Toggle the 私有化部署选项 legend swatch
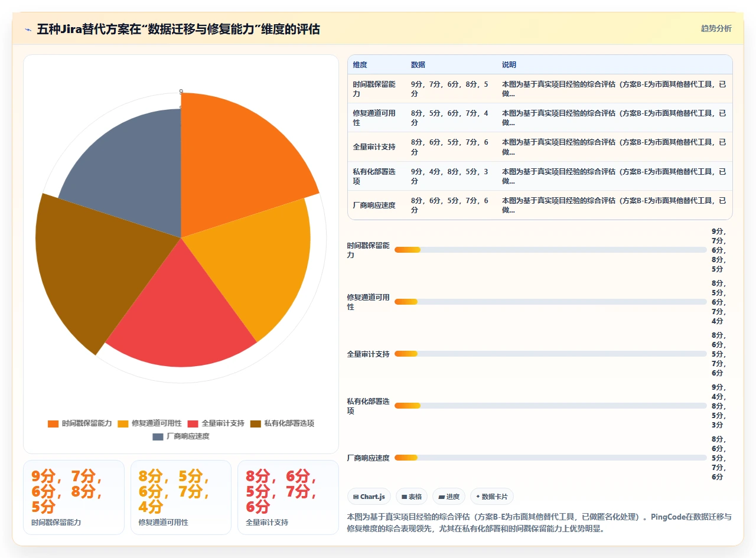Image resolution: width=756 pixels, height=558 pixels. pyautogui.click(x=256, y=423)
